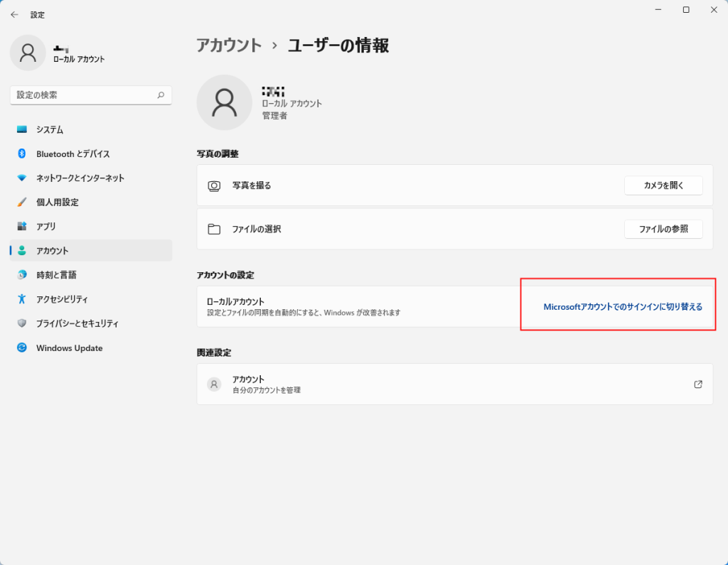Click the back arrow in title bar
728x565 pixels.
pos(14,14)
